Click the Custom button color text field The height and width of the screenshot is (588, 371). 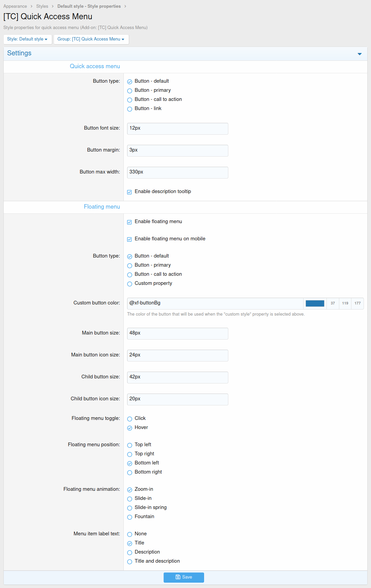215,303
